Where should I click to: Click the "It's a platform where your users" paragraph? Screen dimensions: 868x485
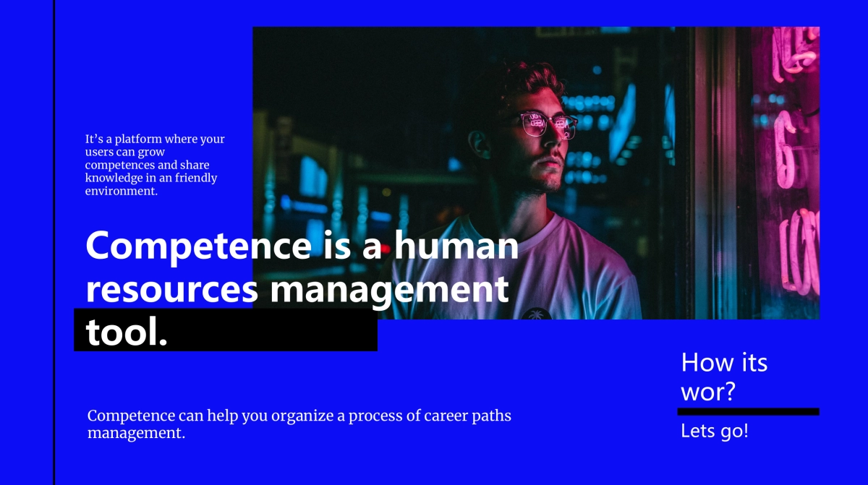(155, 165)
